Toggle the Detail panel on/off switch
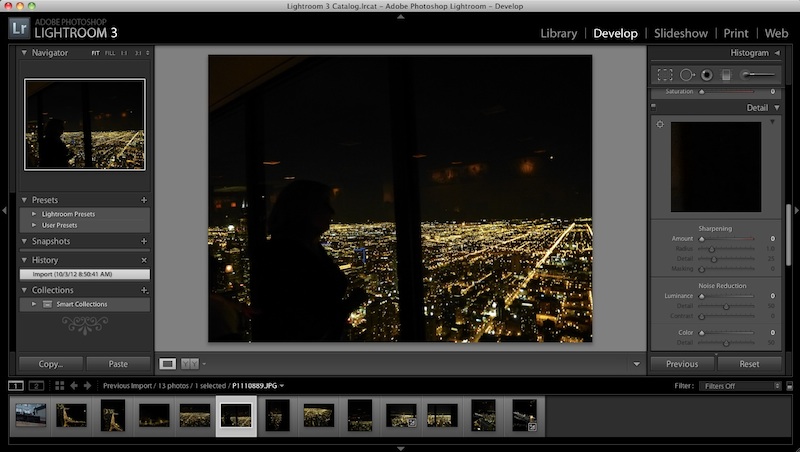This screenshot has width=800, height=452. 653,107
